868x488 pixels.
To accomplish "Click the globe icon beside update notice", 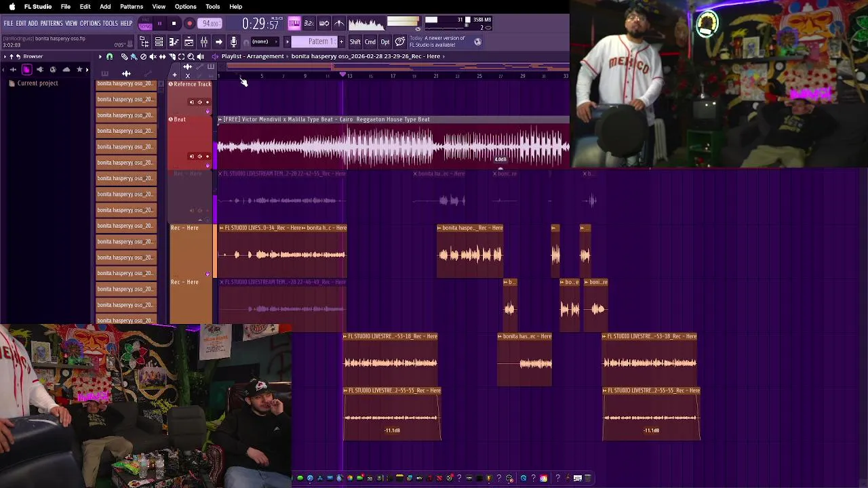I will [477, 42].
